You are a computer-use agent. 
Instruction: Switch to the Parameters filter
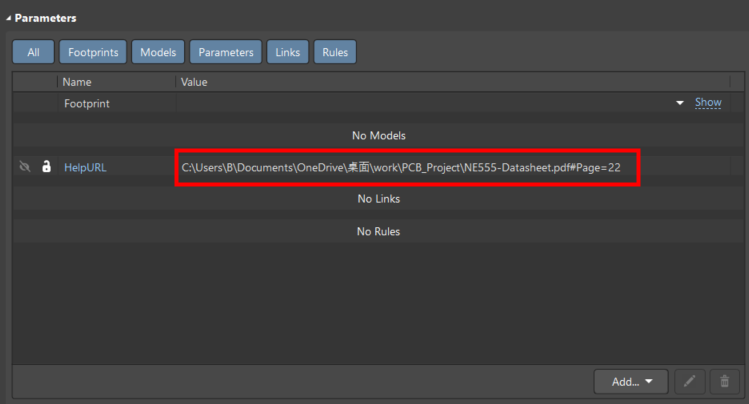[x=225, y=52]
